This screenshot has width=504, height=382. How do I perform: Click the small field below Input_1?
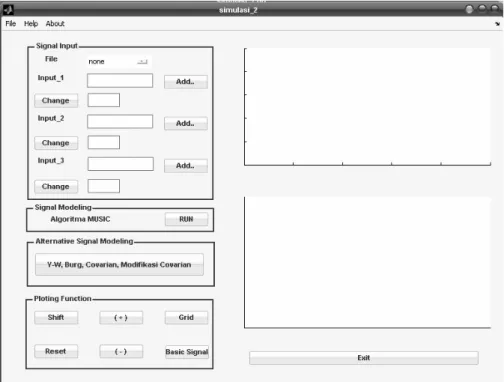point(104,100)
